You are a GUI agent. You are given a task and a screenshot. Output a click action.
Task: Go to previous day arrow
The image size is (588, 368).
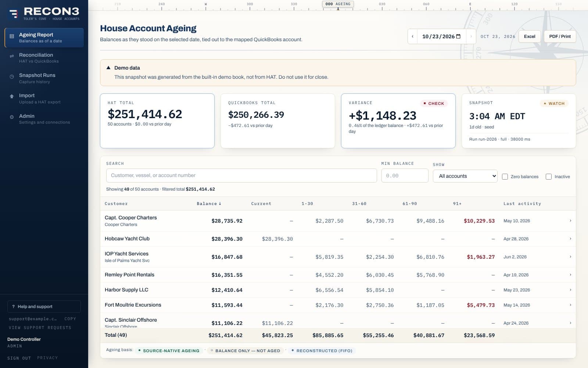tap(412, 36)
